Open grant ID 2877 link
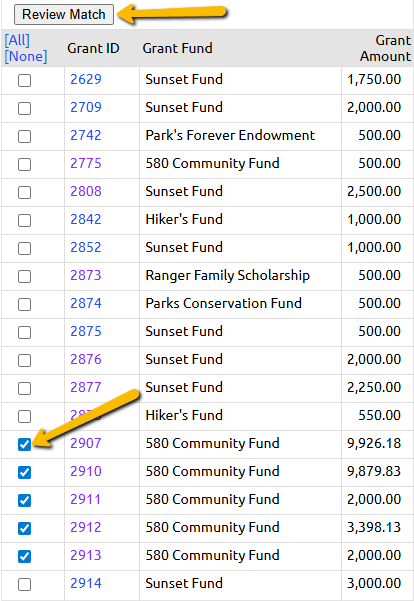The image size is (414, 601). (86, 387)
